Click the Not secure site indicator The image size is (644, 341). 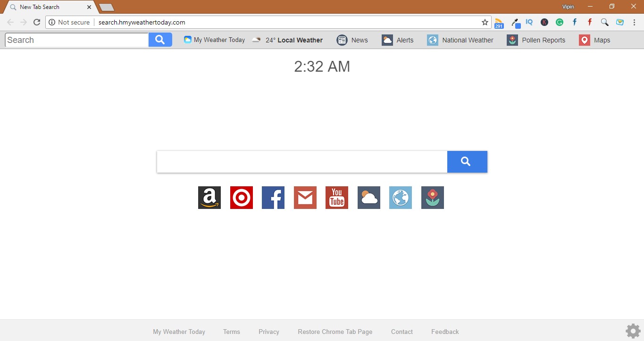click(70, 22)
